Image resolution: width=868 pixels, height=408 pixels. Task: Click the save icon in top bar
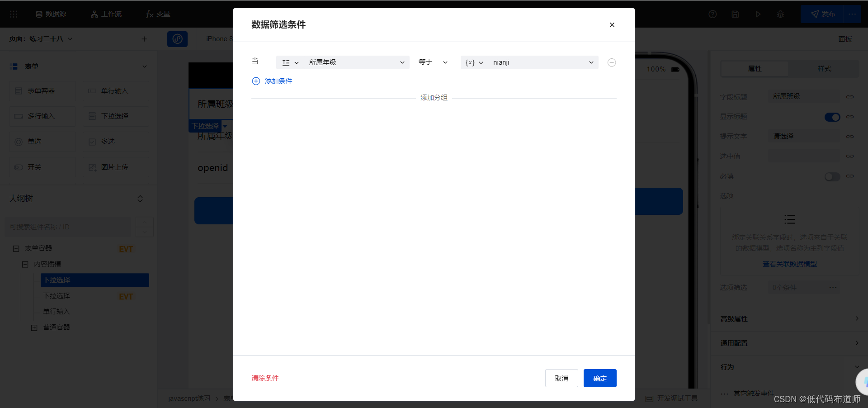pos(735,14)
